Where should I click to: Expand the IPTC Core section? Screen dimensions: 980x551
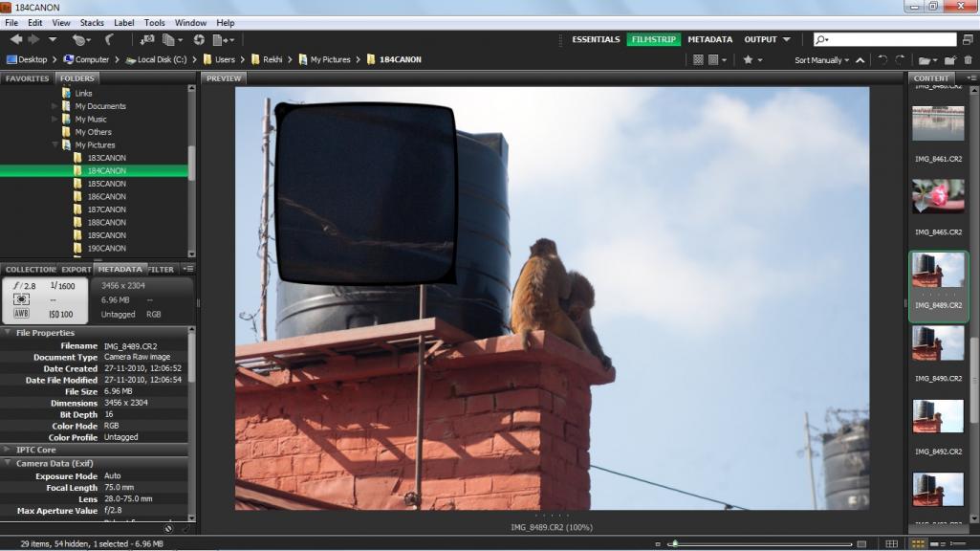[x=10, y=450]
